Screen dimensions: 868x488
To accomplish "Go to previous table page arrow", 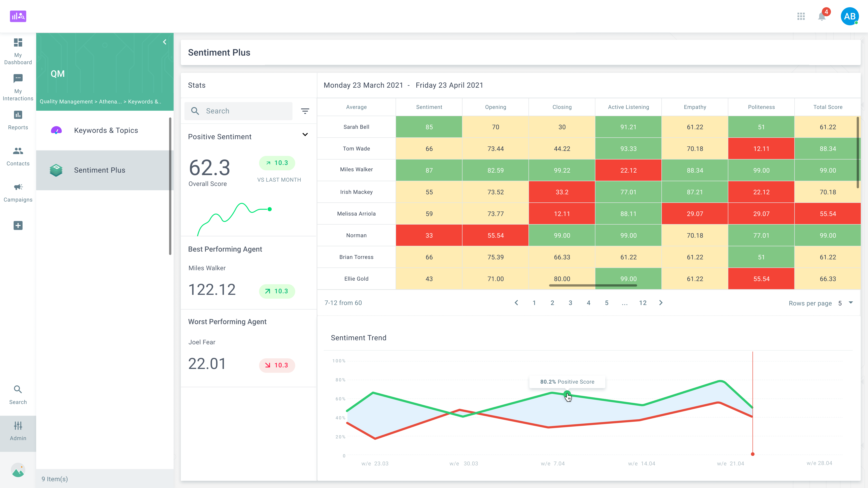I will 516,303.
